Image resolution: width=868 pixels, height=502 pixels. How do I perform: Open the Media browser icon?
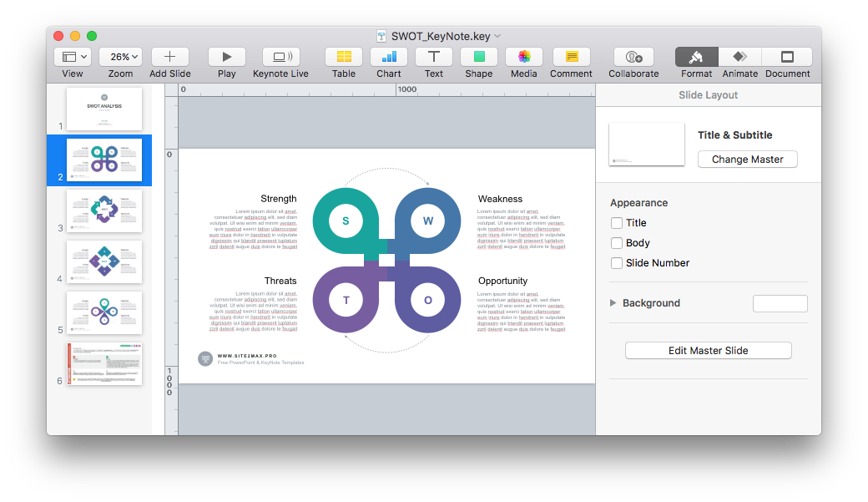(523, 57)
